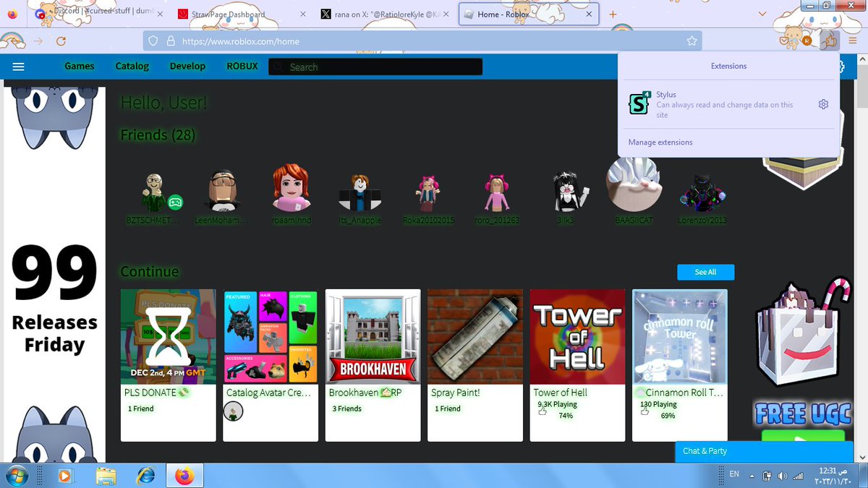Viewport: 868px width, 488px height.
Task: Click the See All button
Action: pos(706,272)
